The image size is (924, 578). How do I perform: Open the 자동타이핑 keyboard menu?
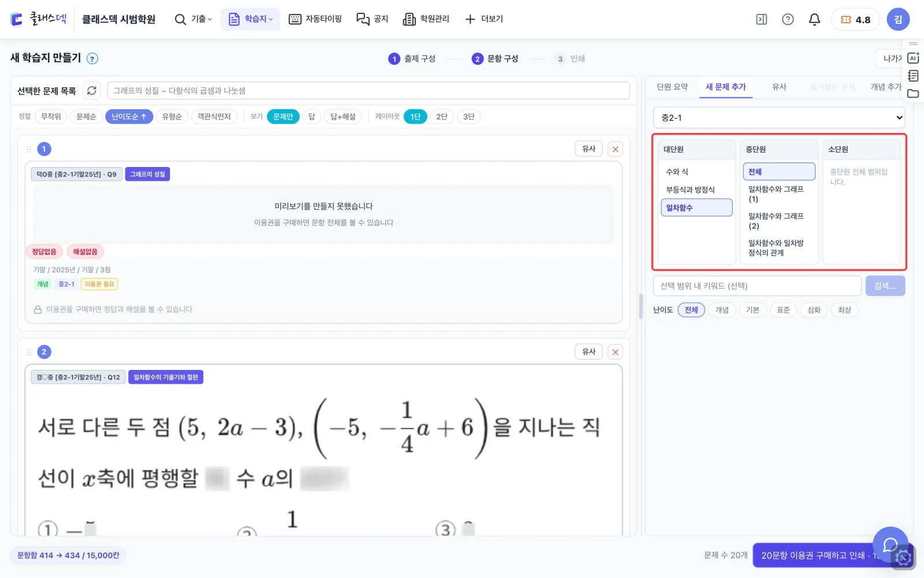315,20
